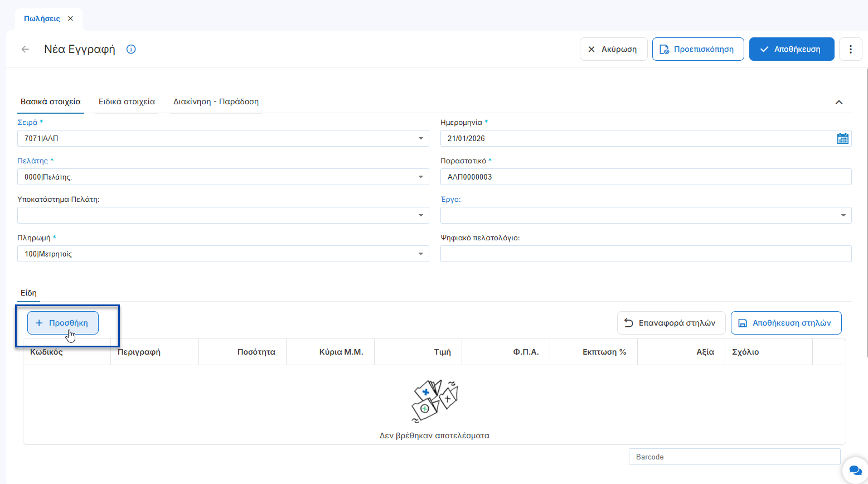Expand the Υποκατάστημα Πελάτη dropdown

point(421,215)
